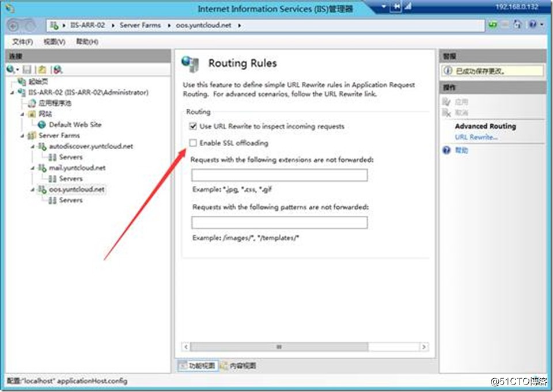The height and width of the screenshot is (392, 553).
Task: Collapse the IIS-ARR-02 server node
Action: pos(12,93)
